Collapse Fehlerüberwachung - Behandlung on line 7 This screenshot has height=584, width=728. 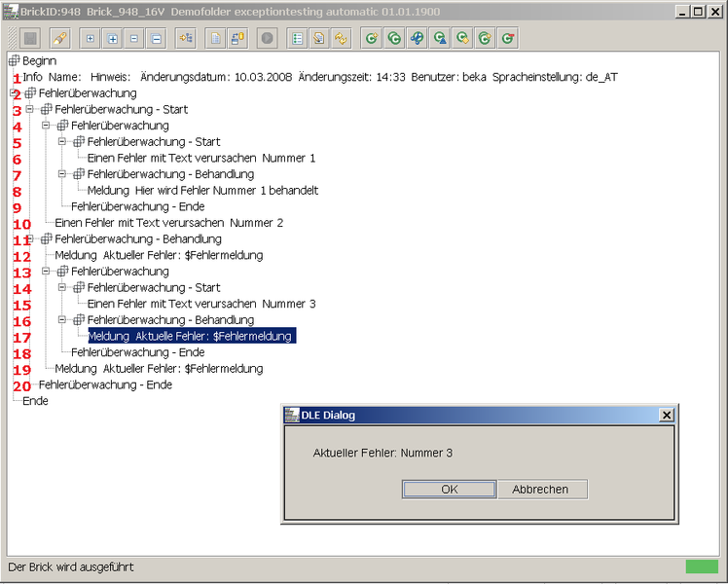tap(62, 174)
